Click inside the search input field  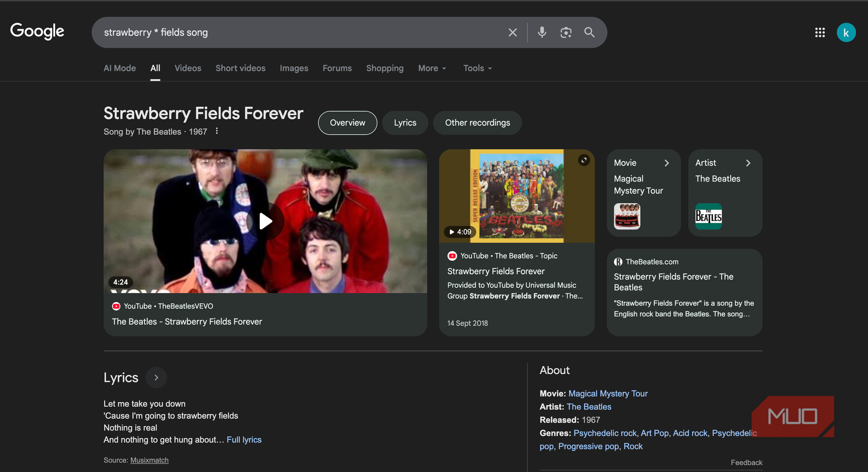pos(300,33)
